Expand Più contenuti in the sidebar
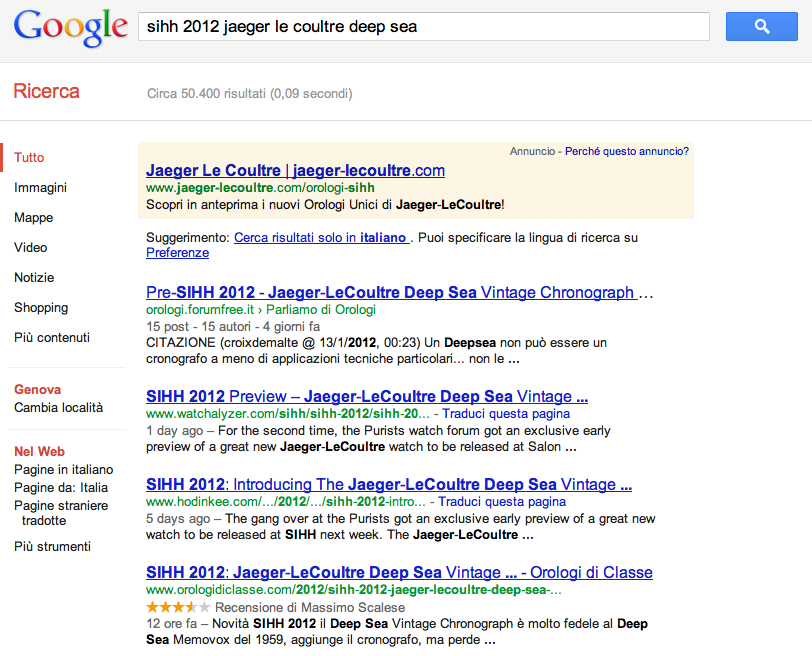812x656 pixels. click(x=52, y=337)
